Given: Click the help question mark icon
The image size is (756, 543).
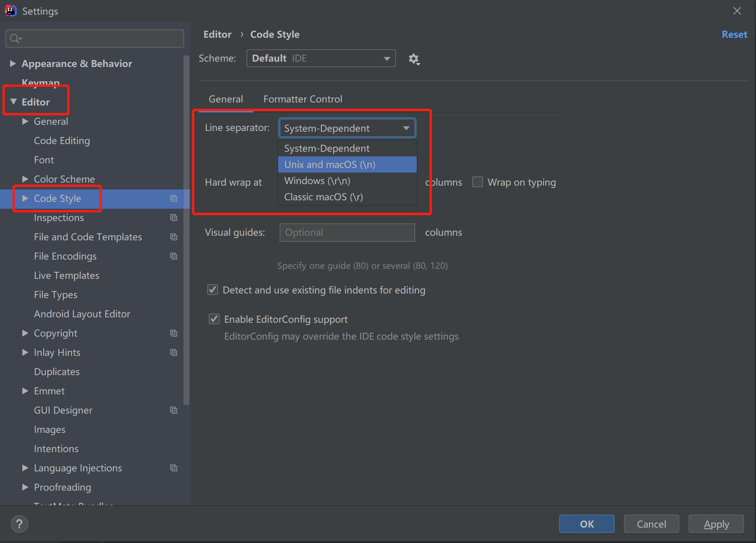Looking at the screenshot, I should 19,524.
